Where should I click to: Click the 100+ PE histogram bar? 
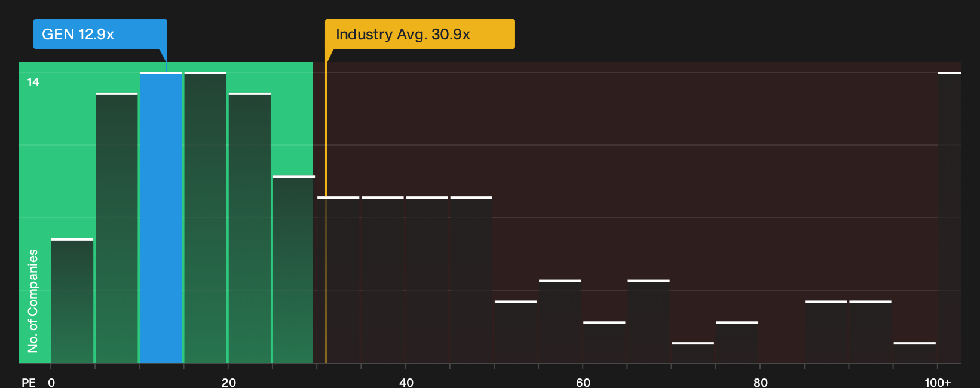[x=950, y=217]
